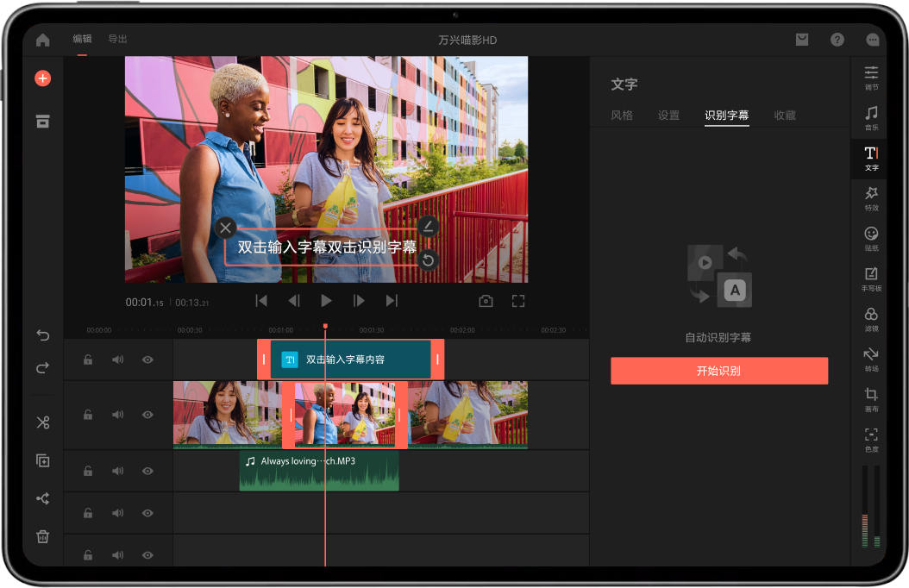Hide the subtitle track with eye icon
This screenshot has height=588, width=909.
pos(147,360)
